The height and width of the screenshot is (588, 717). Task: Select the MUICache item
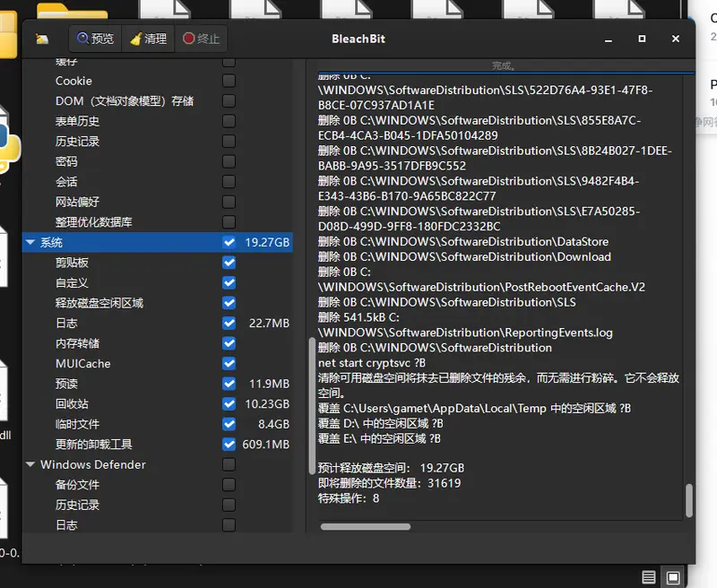[82, 364]
